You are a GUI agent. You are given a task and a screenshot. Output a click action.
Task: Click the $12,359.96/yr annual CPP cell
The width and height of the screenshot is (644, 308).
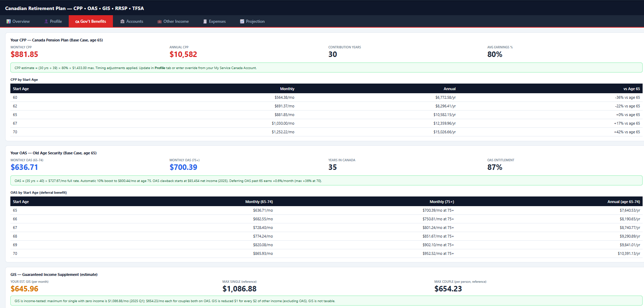(444, 123)
